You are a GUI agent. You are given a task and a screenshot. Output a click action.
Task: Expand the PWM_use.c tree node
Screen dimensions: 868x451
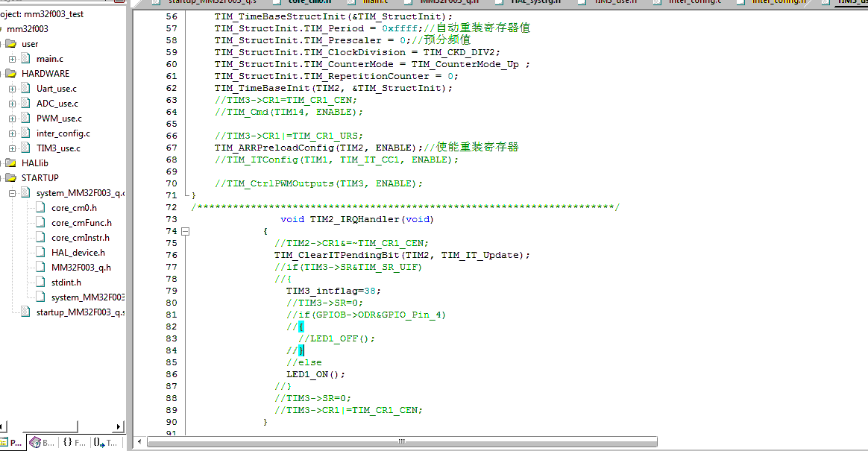[x=12, y=119]
